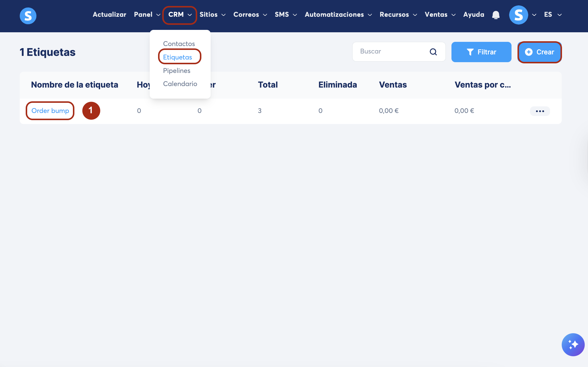This screenshot has height=367, width=588.
Task: Expand the Sitios menu
Action: point(212,15)
